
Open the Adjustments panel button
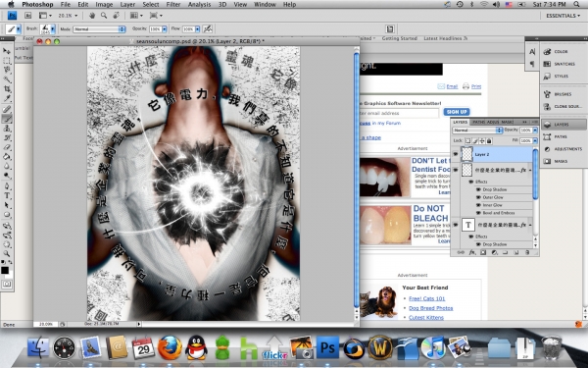[564, 149]
